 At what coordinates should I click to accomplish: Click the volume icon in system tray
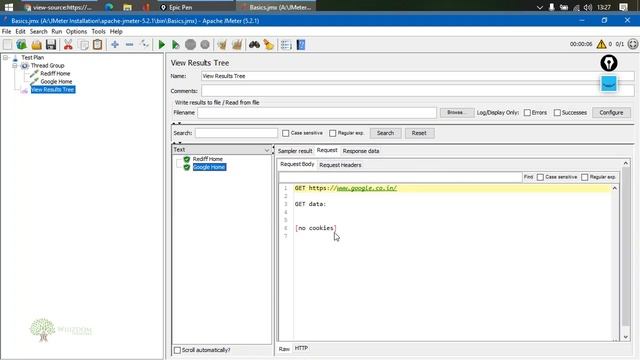coord(588,7)
